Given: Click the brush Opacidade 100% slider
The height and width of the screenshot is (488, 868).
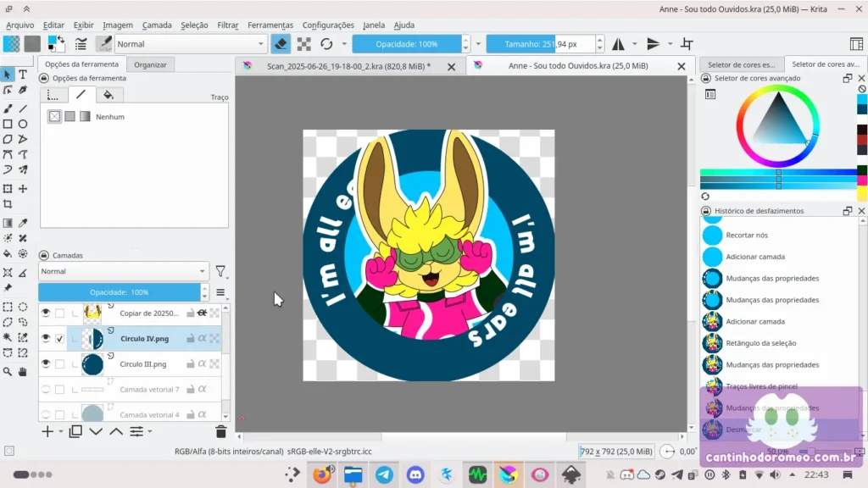Looking at the screenshot, I should pyautogui.click(x=407, y=44).
